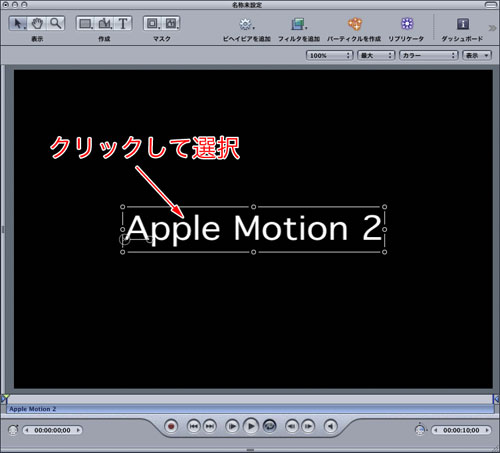Open the Dashboard info icon

pyautogui.click(x=463, y=24)
